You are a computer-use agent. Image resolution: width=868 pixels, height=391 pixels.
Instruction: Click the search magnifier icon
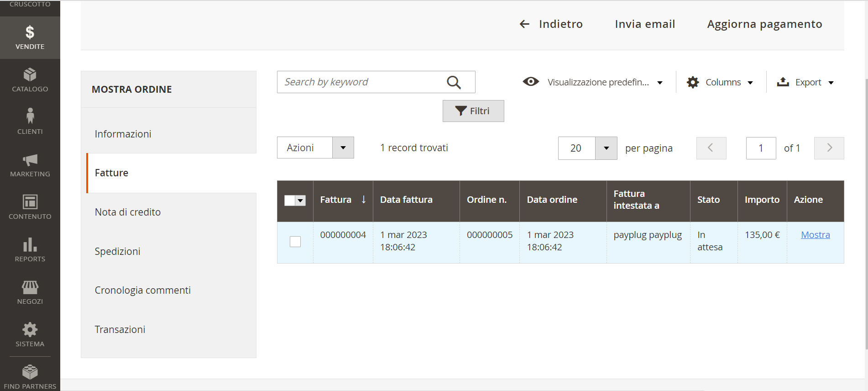(454, 82)
